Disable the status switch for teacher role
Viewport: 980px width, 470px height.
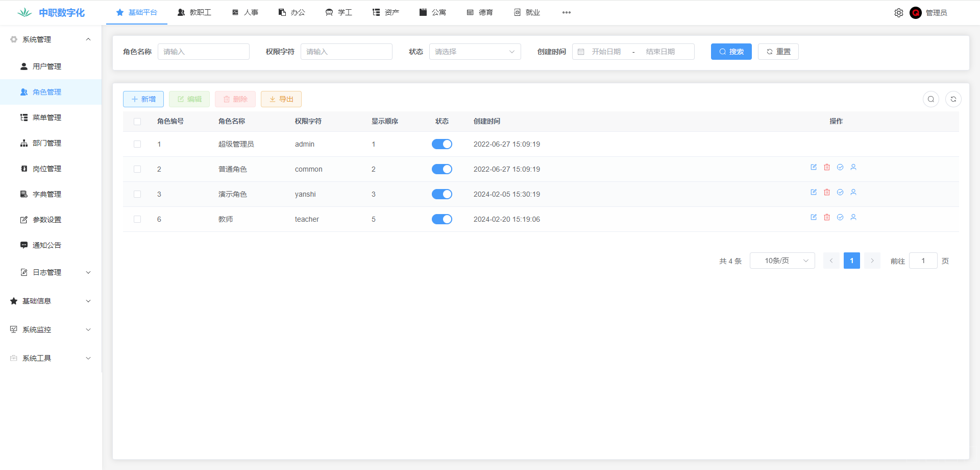coord(442,219)
